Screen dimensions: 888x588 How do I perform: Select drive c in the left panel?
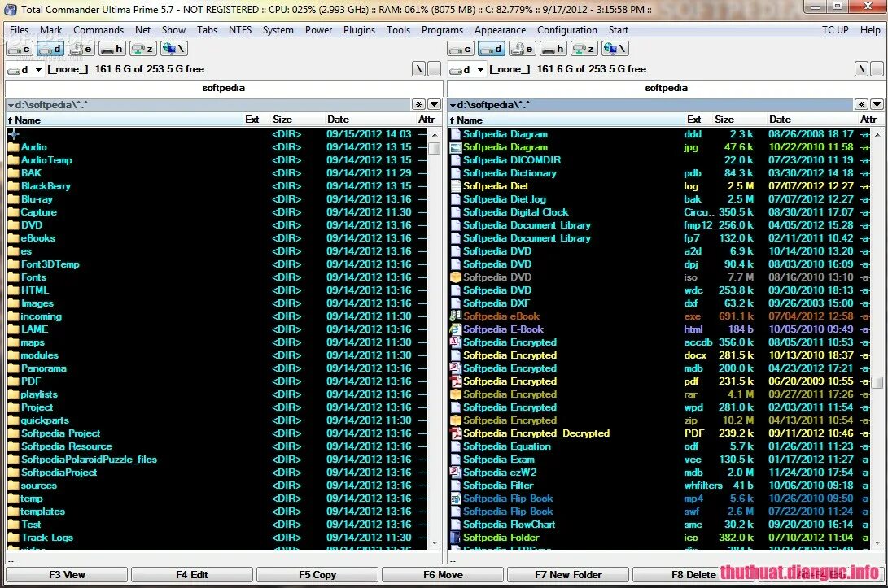click(20, 50)
